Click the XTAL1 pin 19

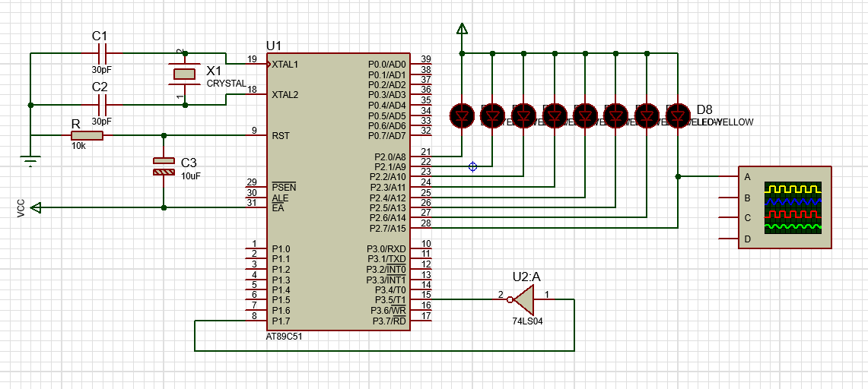255,64
